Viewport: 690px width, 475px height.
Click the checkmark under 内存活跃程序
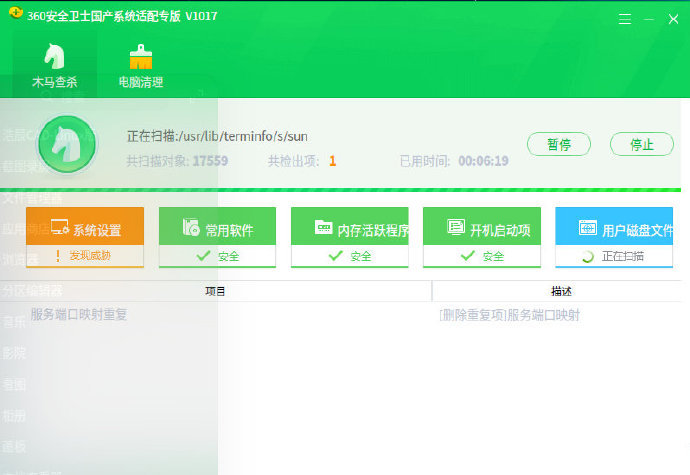(335, 256)
